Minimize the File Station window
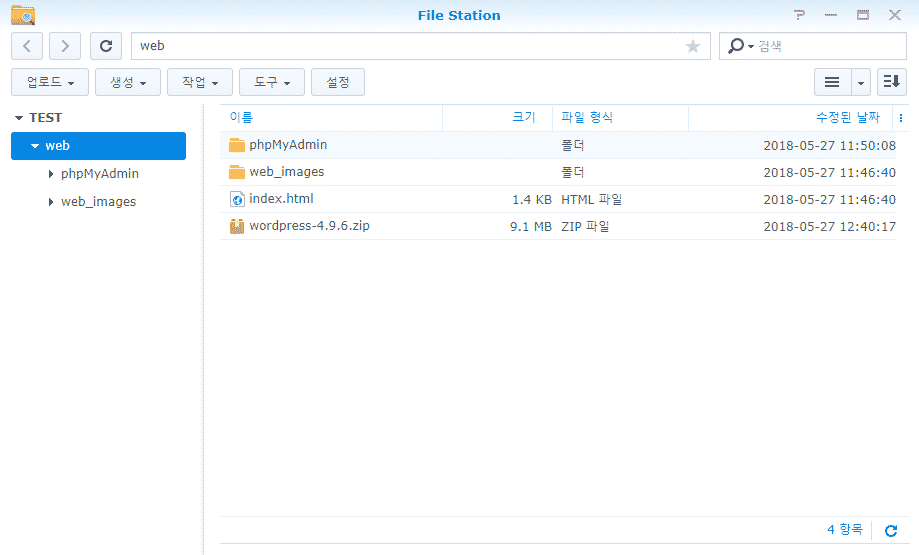The image size is (919, 555). point(830,15)
